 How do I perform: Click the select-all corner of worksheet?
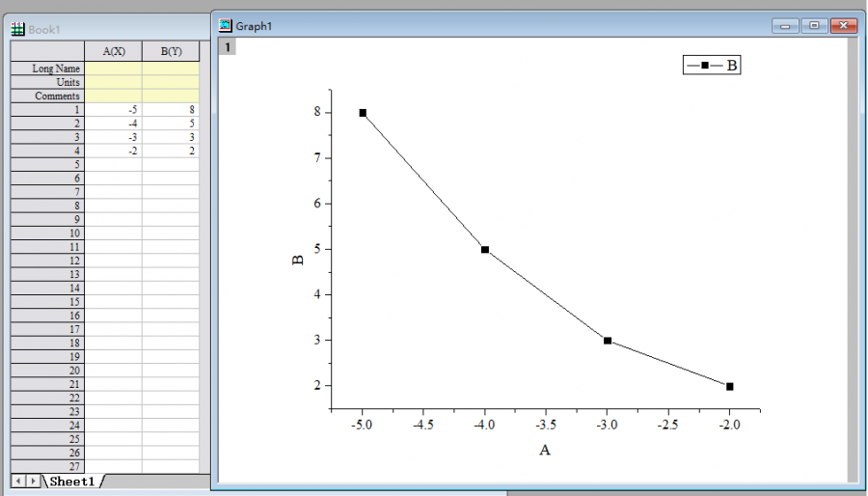47,51
